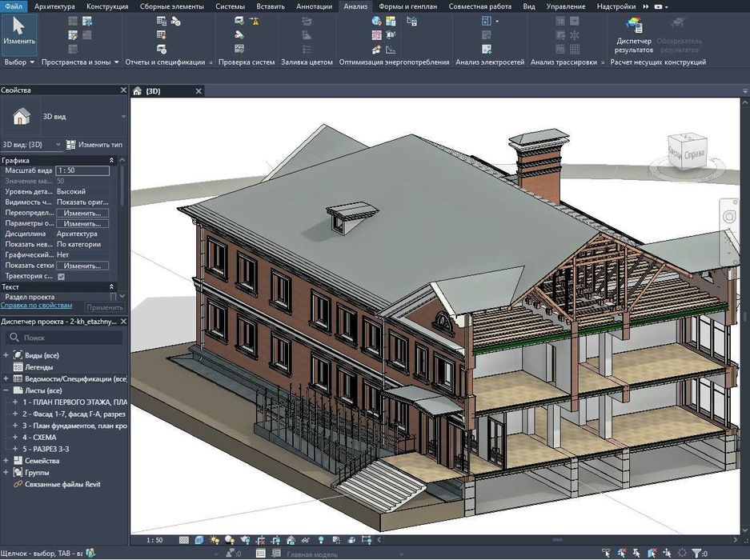Click the lock 3D view house icon
The image size is (750, 560).
[x=291, y=540]
